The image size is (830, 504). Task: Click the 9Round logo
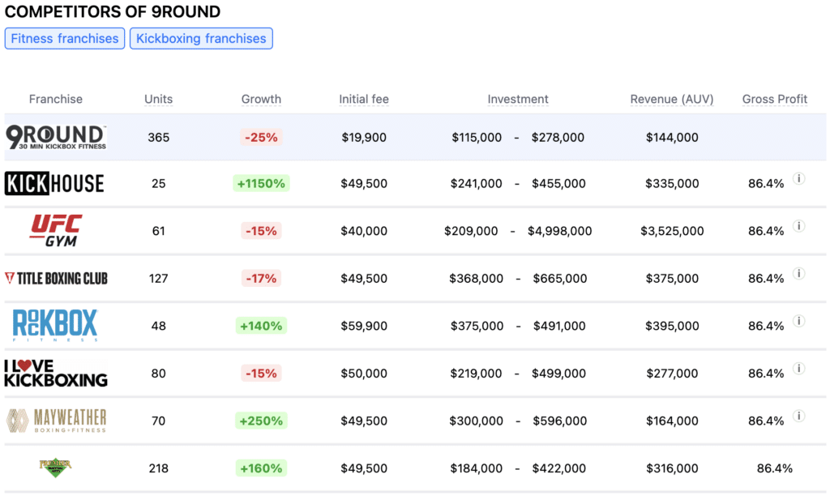pyautogui.click(x=56, y=137)
